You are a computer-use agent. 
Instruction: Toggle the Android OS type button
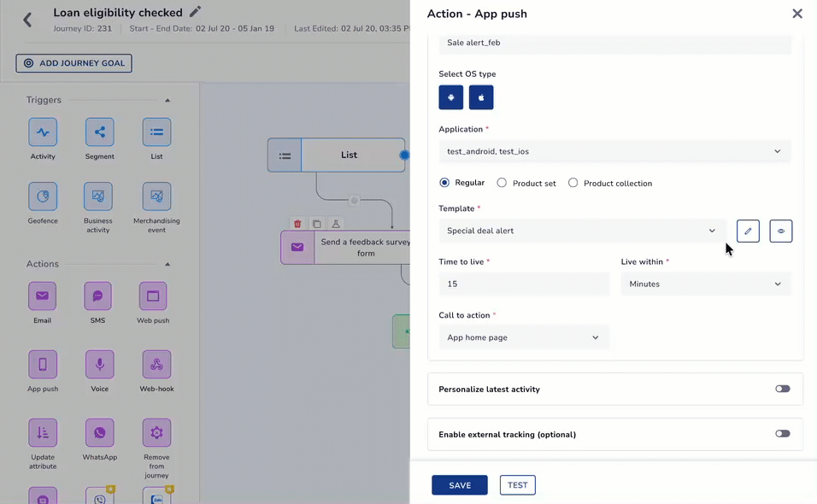pyautogui.click(x=450, y=97)
